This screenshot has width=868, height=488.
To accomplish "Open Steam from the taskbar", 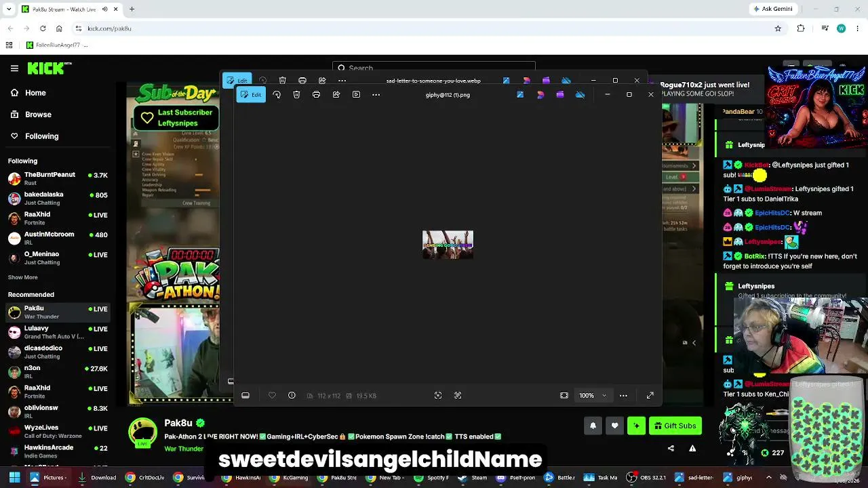I will coord(474,477).
